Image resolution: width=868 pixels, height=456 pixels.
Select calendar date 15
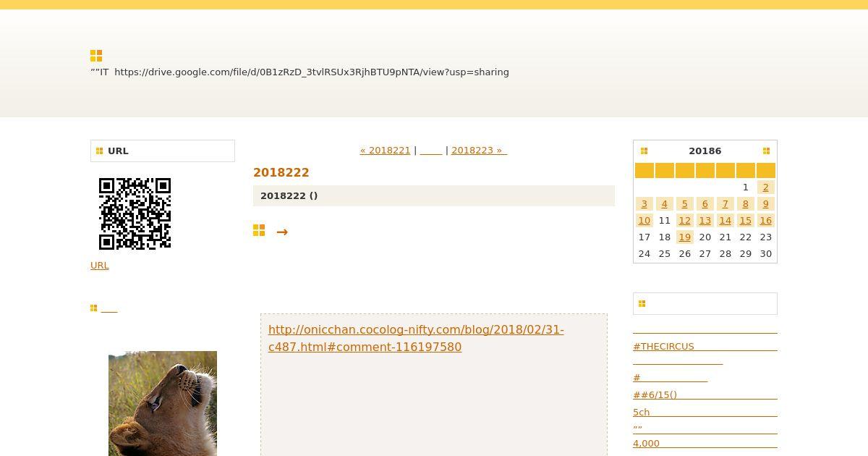[x=746, y=221]
